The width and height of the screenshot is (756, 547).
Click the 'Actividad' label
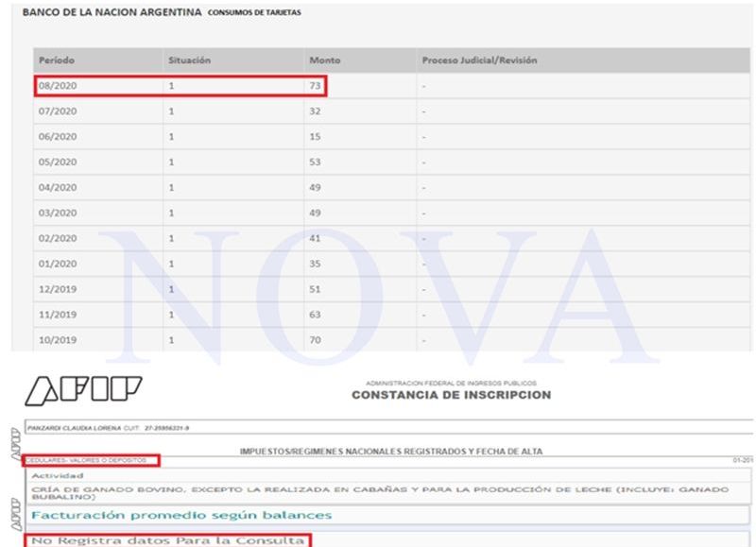58,476
